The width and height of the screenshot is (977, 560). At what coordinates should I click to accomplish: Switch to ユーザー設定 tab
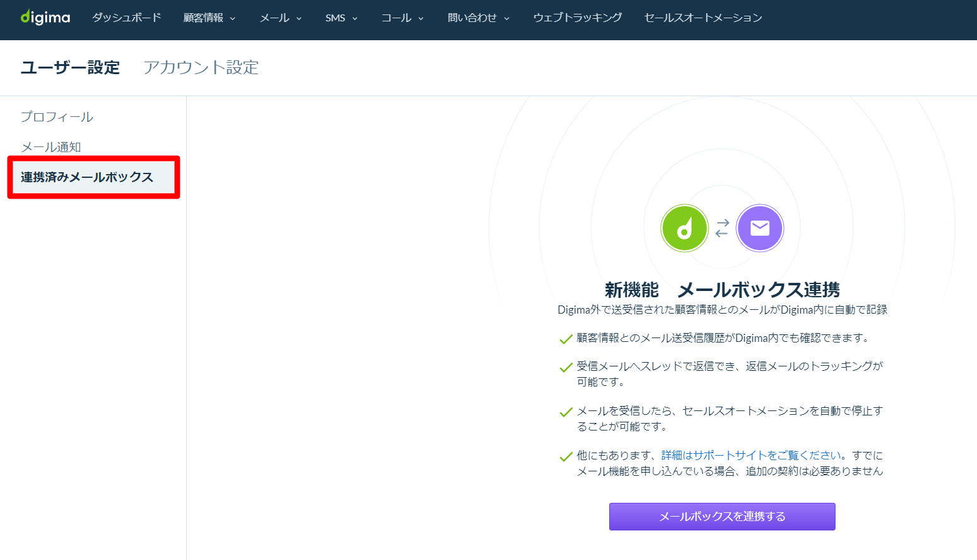(70, 67)
